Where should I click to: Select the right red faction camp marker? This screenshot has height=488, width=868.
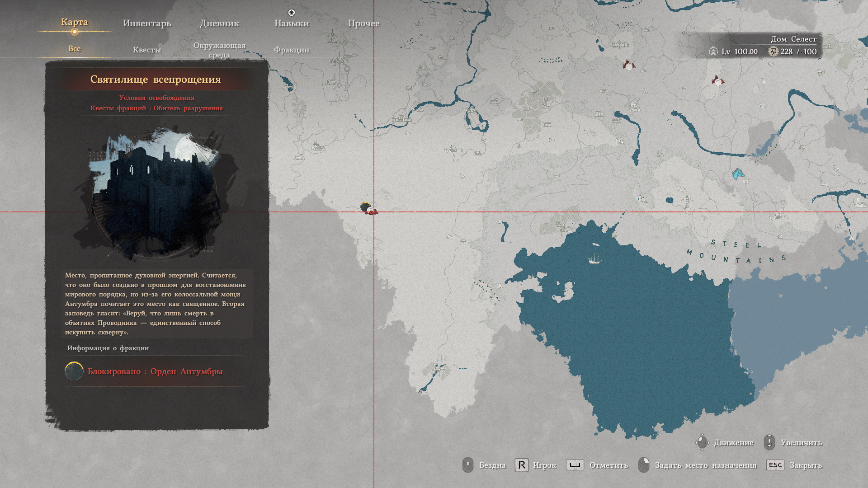click(717, 81)
